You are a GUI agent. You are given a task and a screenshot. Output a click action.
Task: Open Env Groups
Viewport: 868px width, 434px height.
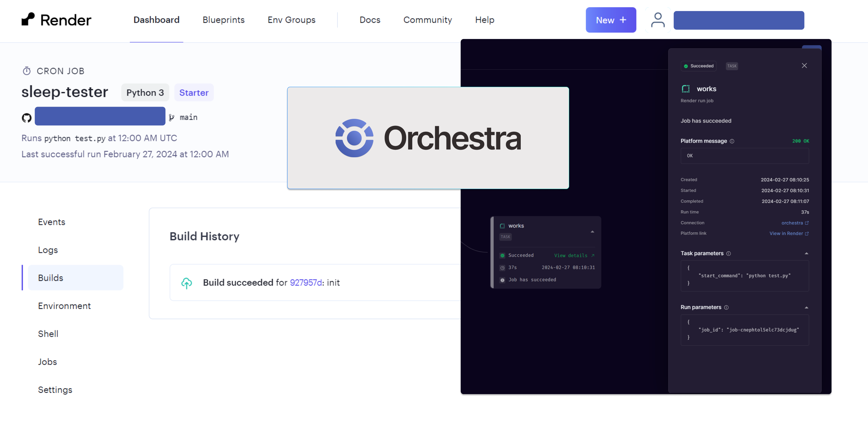pos(292,20)
